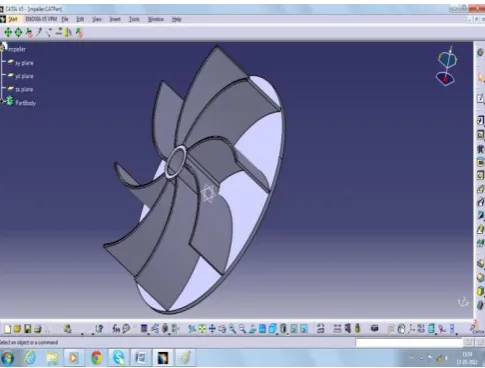
Task: Expand the PartBody tree node
Action: (2, 101)
